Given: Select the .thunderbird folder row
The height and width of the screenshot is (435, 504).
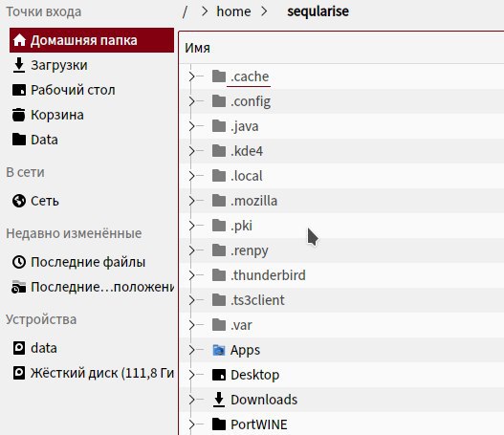Looking at the screenshot, I should pos(341,275).
